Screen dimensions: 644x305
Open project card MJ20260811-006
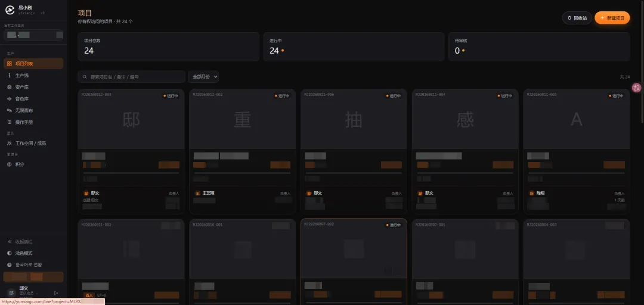tap(354, 151)
